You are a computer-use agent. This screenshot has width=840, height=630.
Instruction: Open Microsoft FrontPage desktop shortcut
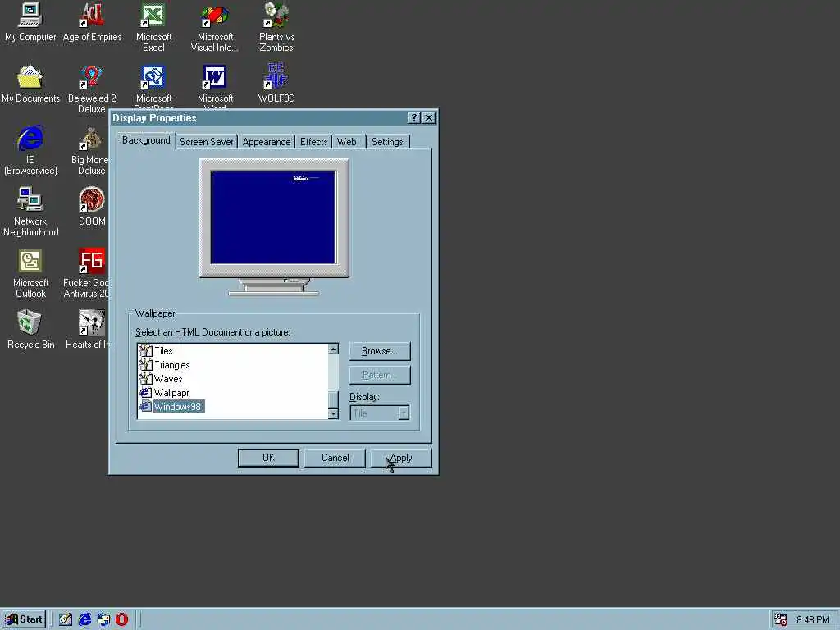pos(153,85)
